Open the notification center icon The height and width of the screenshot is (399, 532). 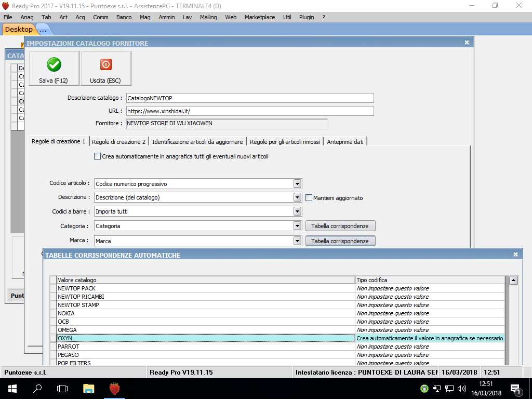pyautogui.click(x=515, y=389)
